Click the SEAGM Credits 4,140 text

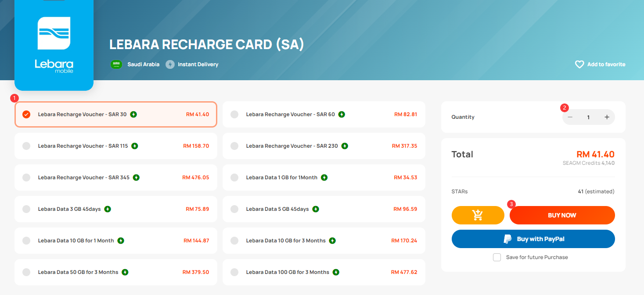(589, 163)
